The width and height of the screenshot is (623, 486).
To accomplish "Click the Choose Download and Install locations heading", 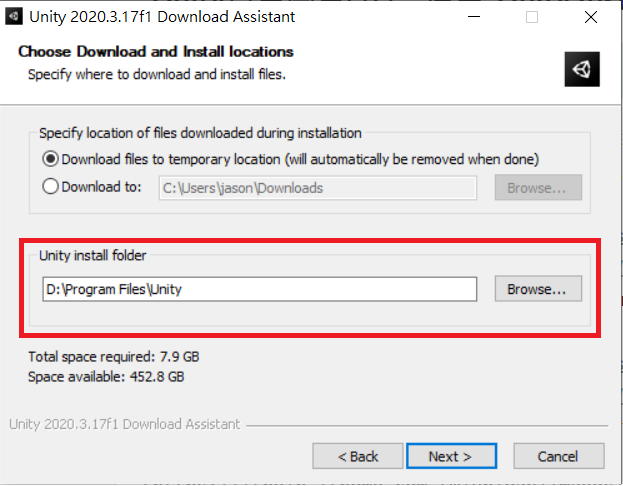I will click(156, 52).
